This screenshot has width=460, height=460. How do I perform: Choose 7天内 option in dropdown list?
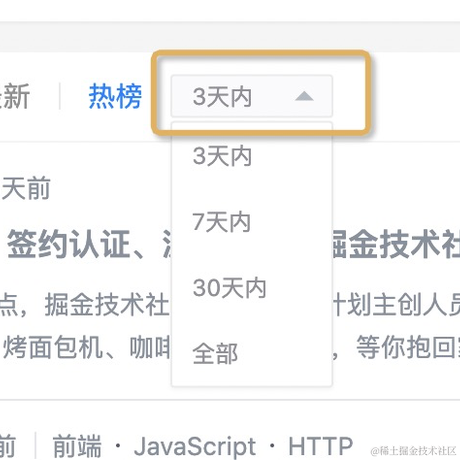[252, 222]
